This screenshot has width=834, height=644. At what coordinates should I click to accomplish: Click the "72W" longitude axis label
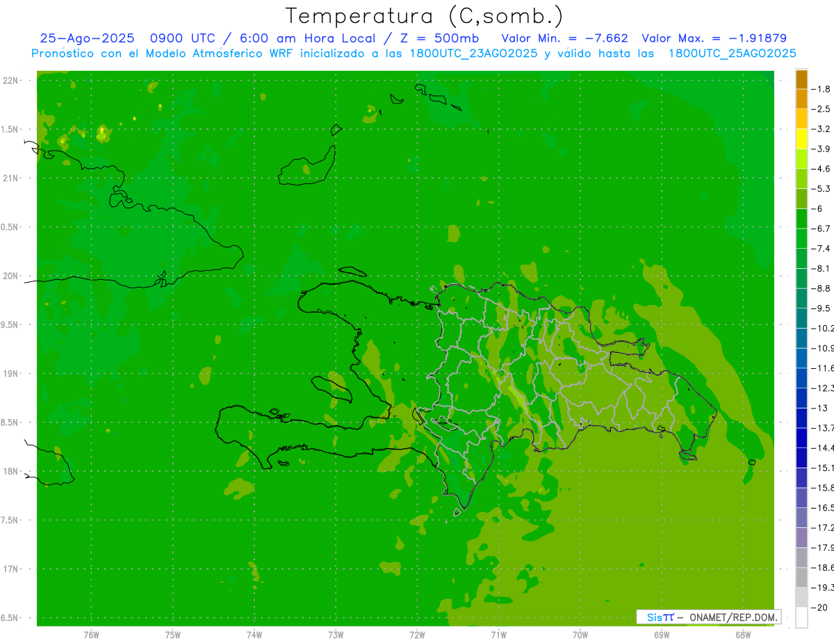click(x=417, y=634)
